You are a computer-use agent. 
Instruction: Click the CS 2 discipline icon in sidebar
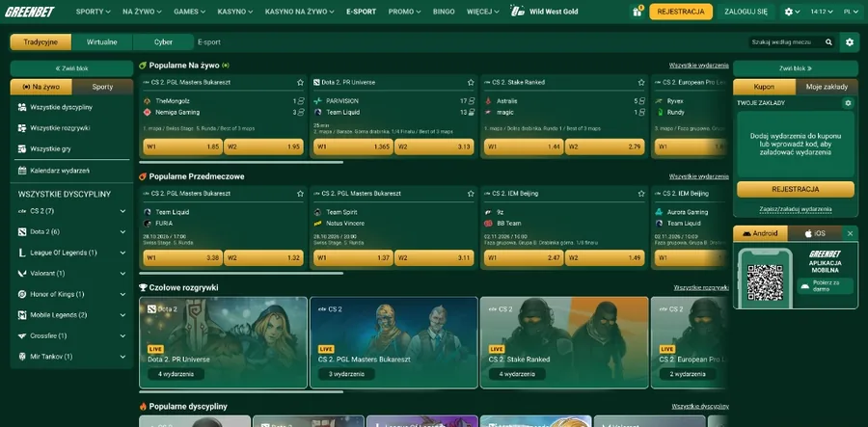tap(22, 211)
